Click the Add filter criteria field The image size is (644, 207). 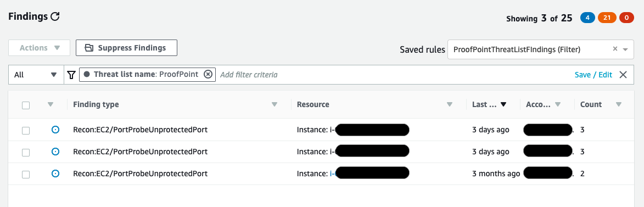click(249, 75)
